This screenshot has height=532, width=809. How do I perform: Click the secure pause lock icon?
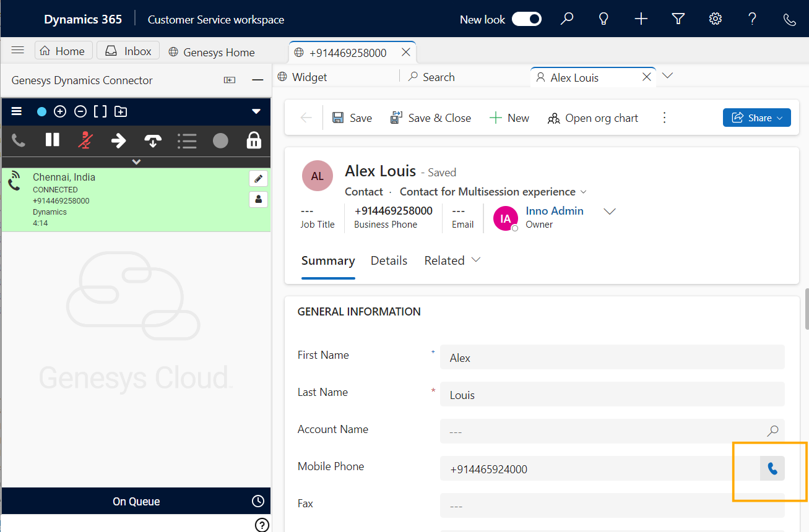pyautogui.click(x=254, y=140)
